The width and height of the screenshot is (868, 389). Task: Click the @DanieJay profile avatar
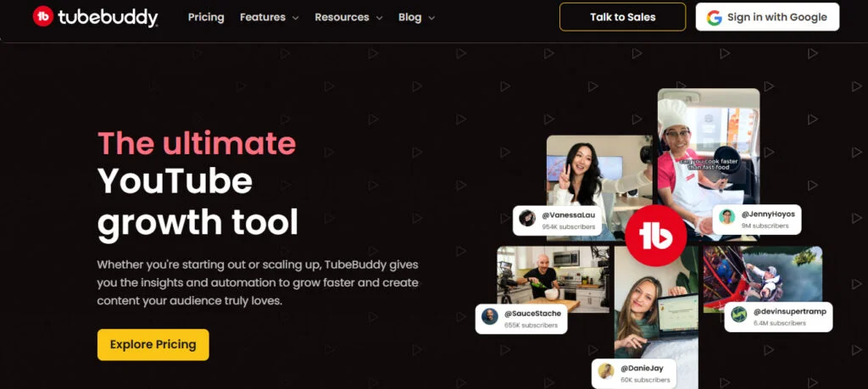[605, 371]
